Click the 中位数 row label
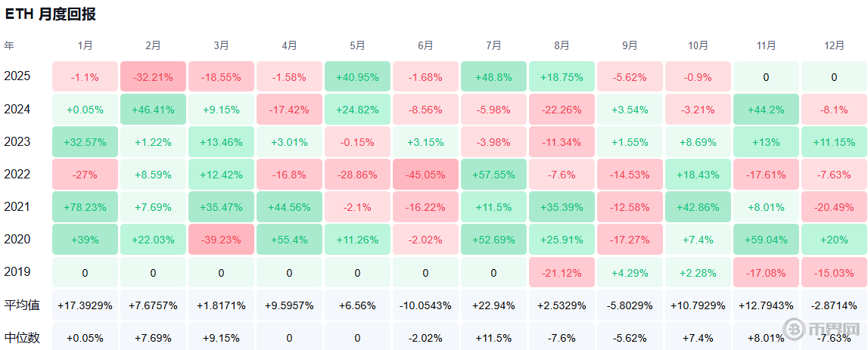 click(21, 338)
